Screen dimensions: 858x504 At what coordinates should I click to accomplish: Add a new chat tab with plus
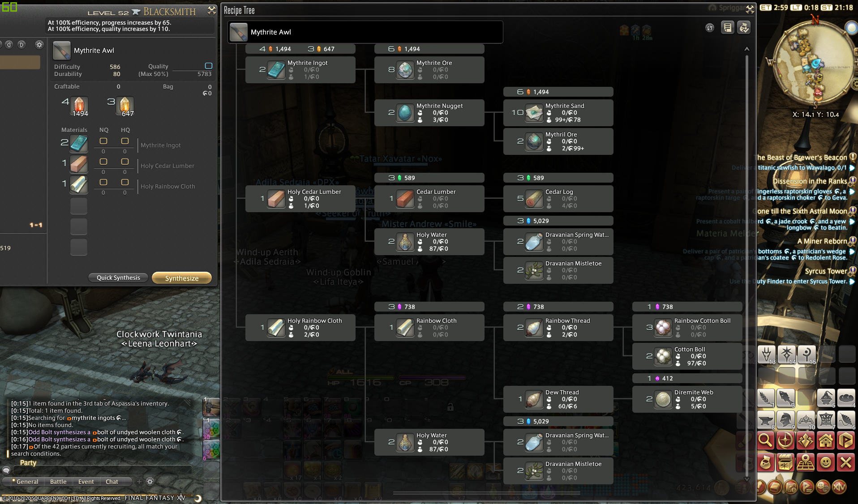coord(139,482)
